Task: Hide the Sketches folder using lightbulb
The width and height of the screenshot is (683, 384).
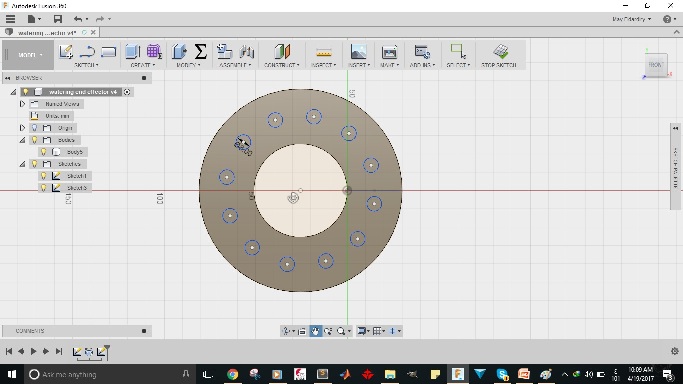Action: pyautogui.click(x=34, y=164)
